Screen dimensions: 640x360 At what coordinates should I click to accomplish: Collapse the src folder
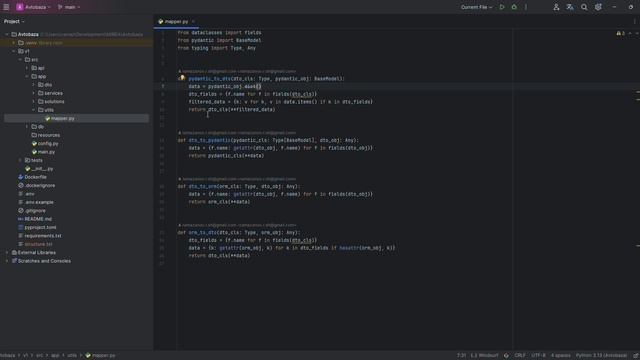[x=20, y=60]
